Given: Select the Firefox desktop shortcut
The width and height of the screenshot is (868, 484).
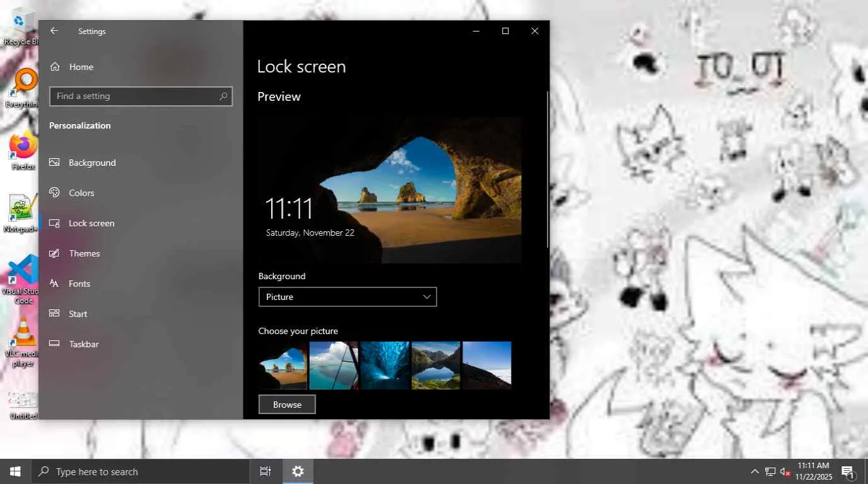Looking at the screenshot, I should click(x=23, y=152).
